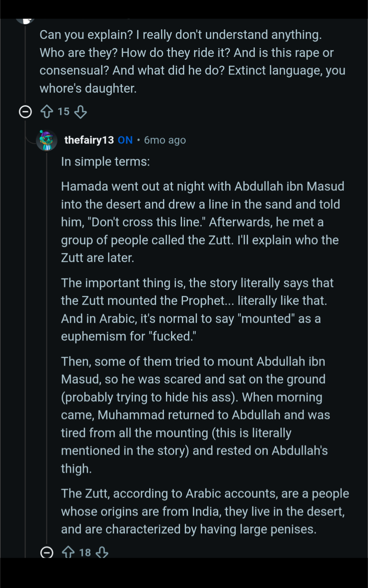This screenshot has height=588, width=368.
Task: Upvote thefairy13's reply with 18 points
Action: (68, 552)
